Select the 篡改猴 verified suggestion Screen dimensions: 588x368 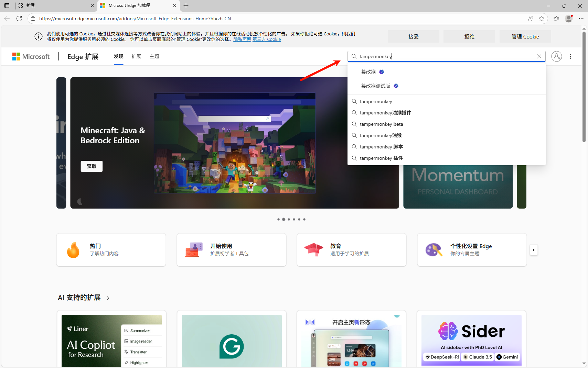pyautogui.click(x=368, y=72)
